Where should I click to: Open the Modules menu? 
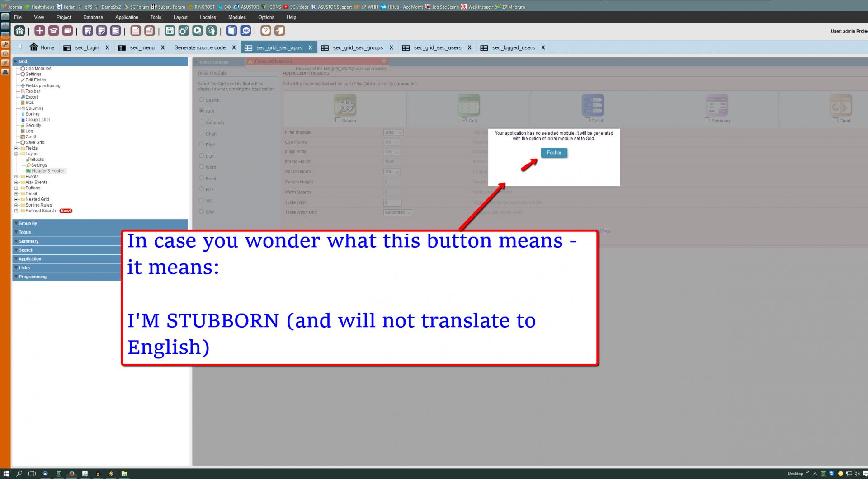(237, 17)
